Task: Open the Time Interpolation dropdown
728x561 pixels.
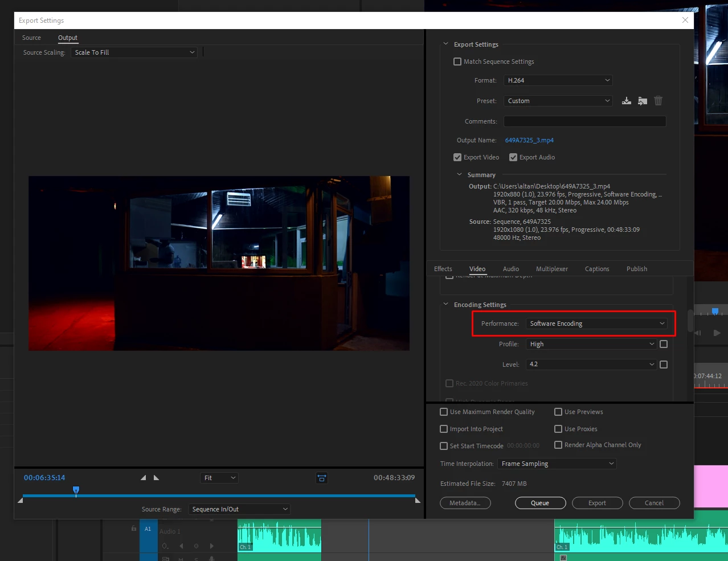Action: tap(557, 464)
